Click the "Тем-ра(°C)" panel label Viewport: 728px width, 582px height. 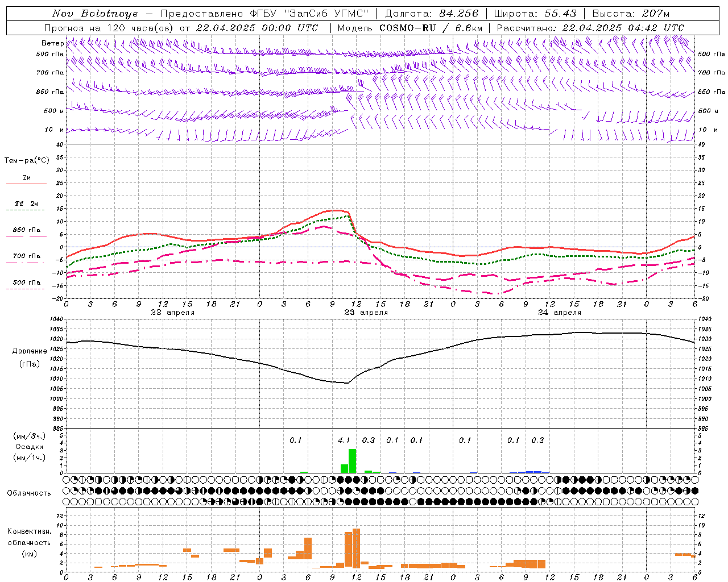(x=27, y=161)
